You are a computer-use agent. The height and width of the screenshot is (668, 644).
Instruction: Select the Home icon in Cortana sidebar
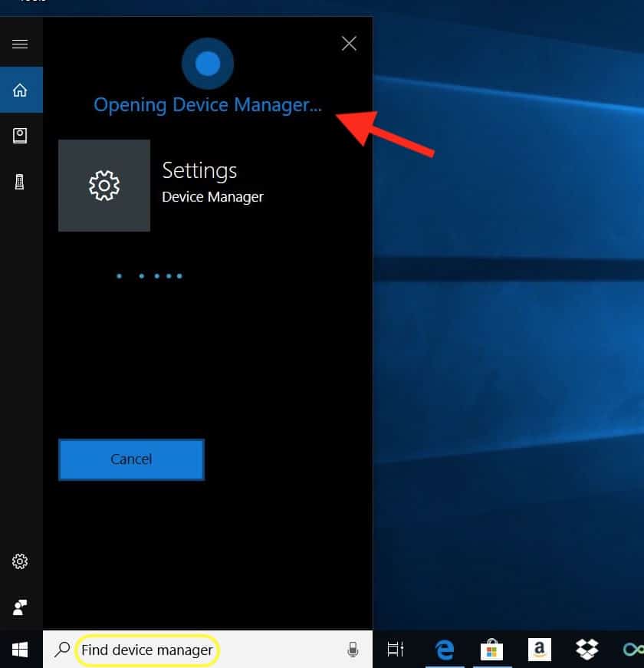[x=21, y=90]
